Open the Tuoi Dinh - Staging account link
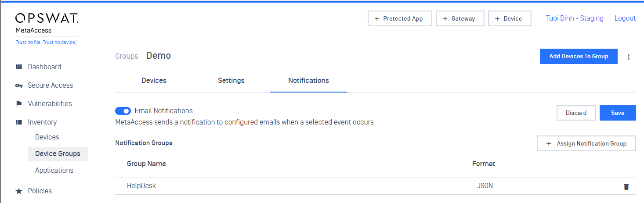Viewport: 644px width, 203px height. 575,18
